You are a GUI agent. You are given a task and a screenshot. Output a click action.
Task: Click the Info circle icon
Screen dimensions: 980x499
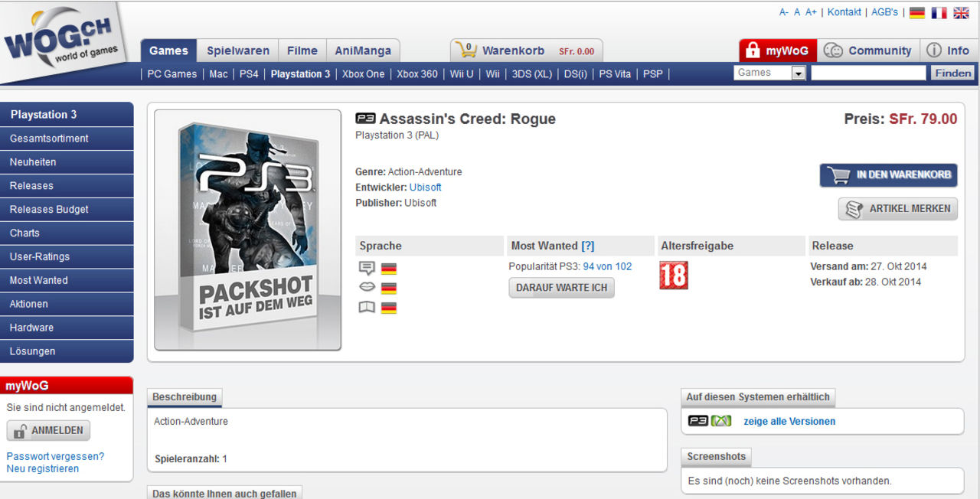[x=933, y=51]
